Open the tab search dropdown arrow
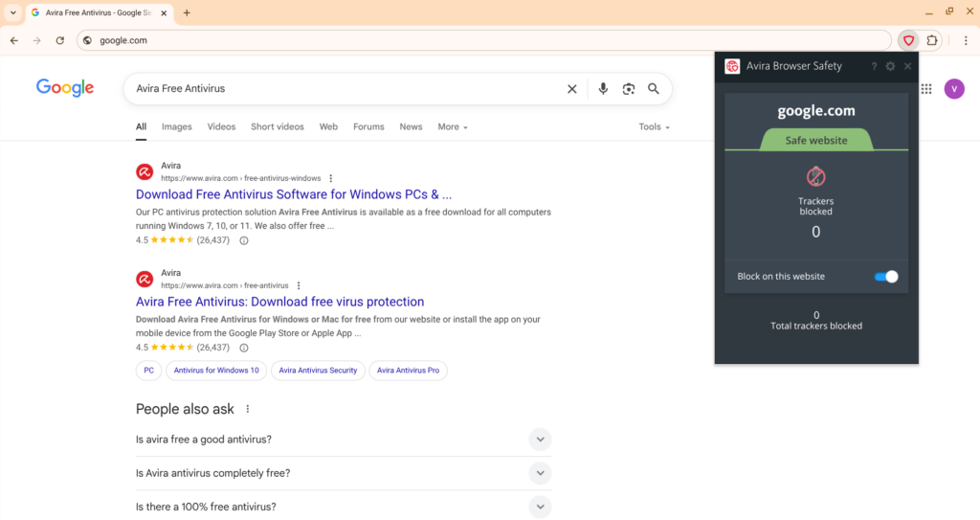Viewport: 980px width, 520px height. coord(13,12)
